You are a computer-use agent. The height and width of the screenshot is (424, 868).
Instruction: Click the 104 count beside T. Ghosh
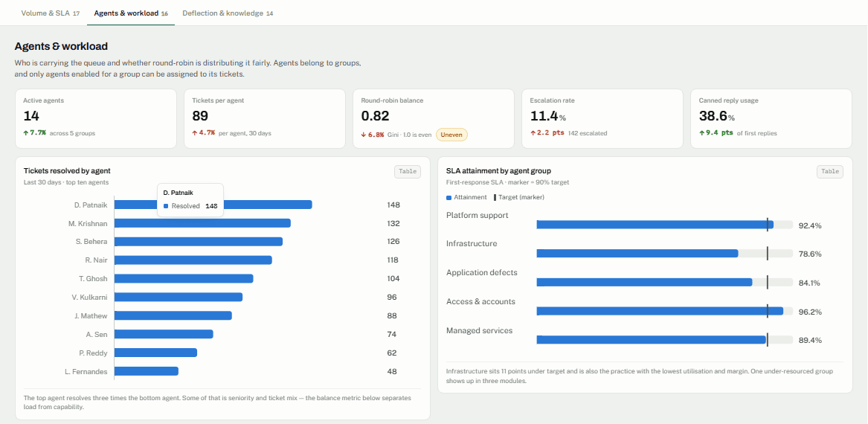(x=393, y=279)
